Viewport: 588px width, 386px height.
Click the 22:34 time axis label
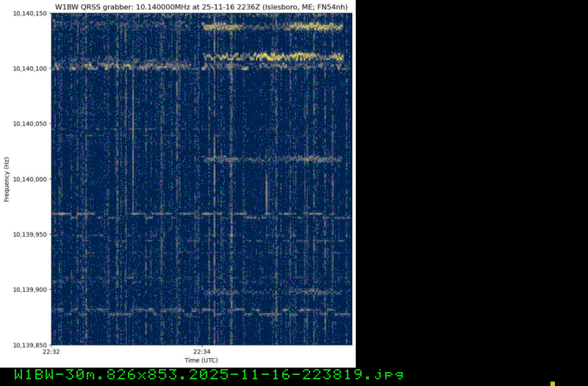tap(201, 352)
